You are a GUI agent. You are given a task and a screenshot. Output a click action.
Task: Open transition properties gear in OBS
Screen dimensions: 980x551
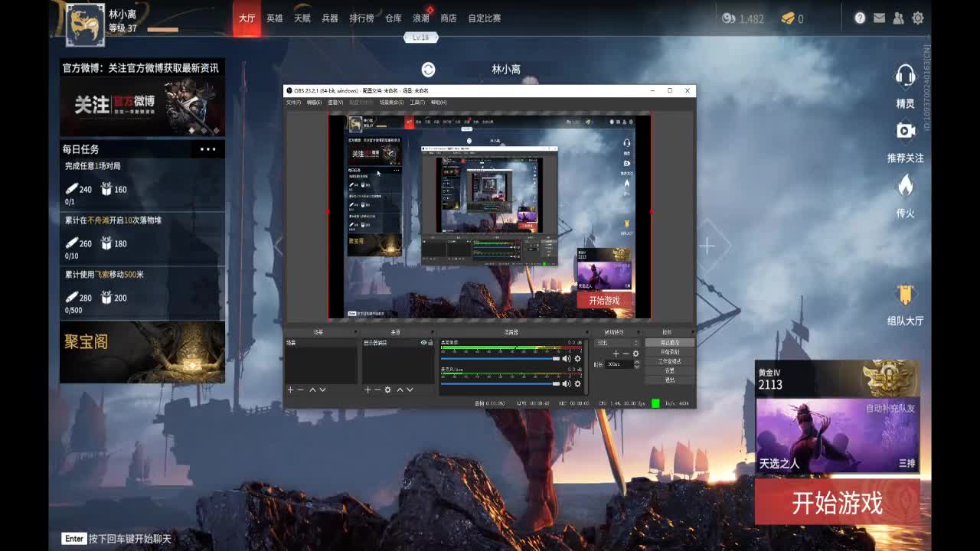635,354
